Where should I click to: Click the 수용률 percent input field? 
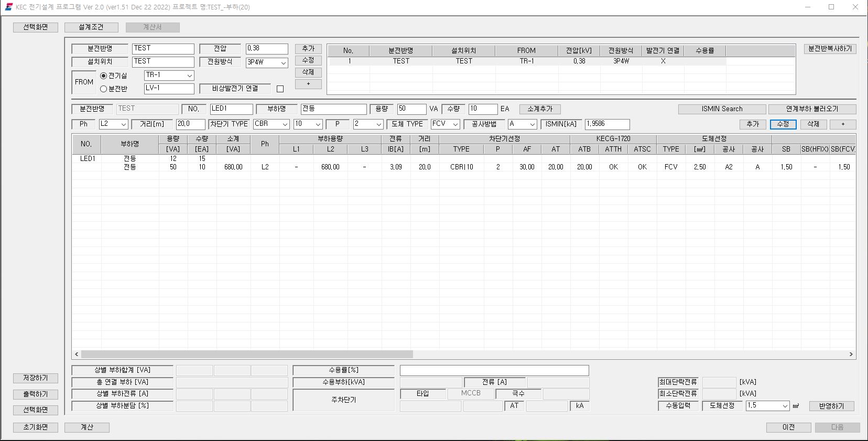[494, 371]
